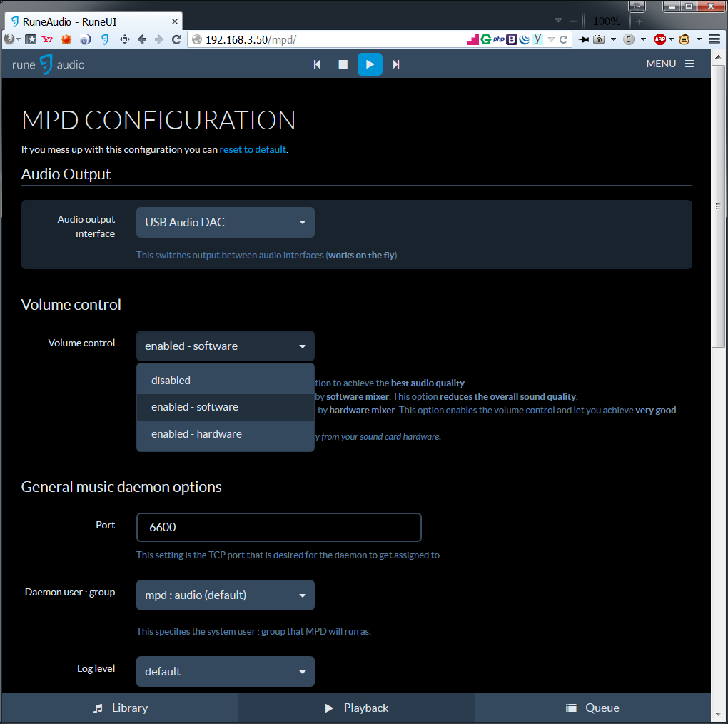
Task: Click the Bootstrap B icon in address bar
Action: coord(512,39)
